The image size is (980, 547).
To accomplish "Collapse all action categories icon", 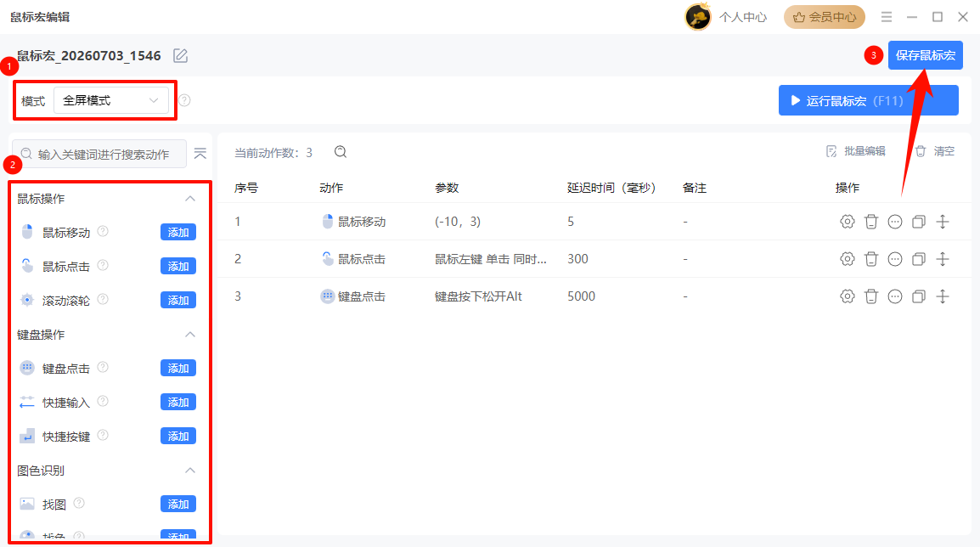I will click(x=200, y=154).
